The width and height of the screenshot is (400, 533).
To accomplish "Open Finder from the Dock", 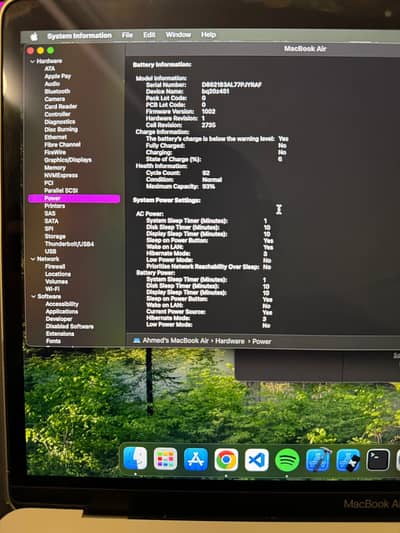I will 135,459.
